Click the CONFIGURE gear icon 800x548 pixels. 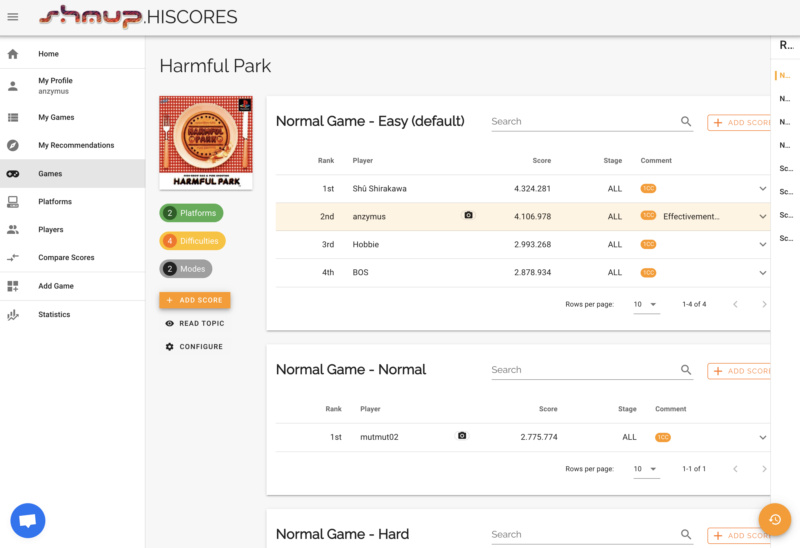169,346
